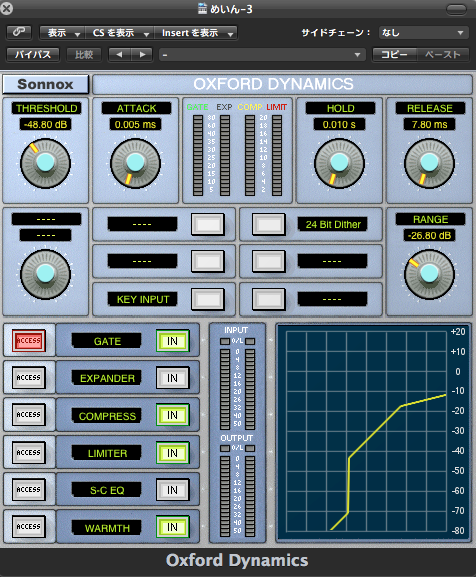The image size is (476, 577).
Task: Click the Sonnox logo button
Action: (x=45, y=84)
